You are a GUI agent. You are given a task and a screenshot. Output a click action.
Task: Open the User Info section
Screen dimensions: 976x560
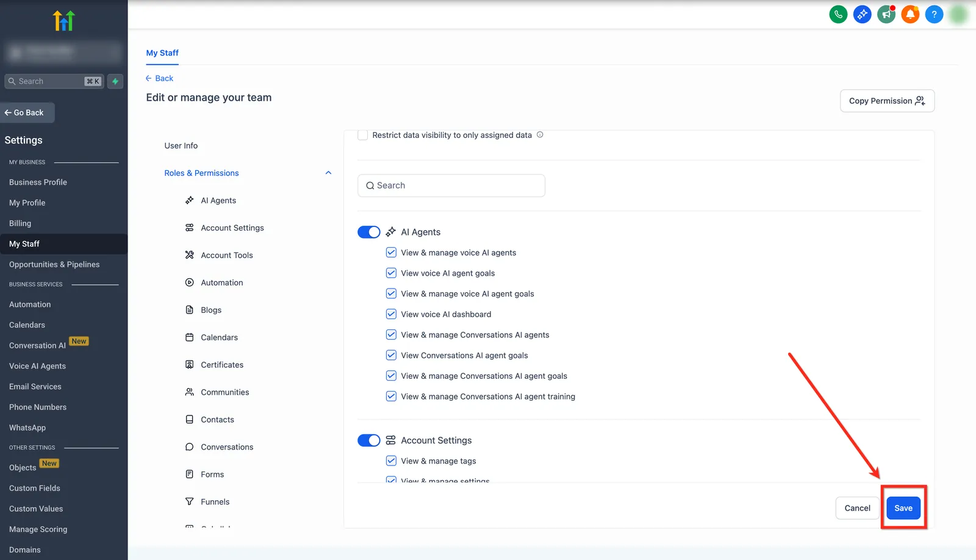click(181, 146)
